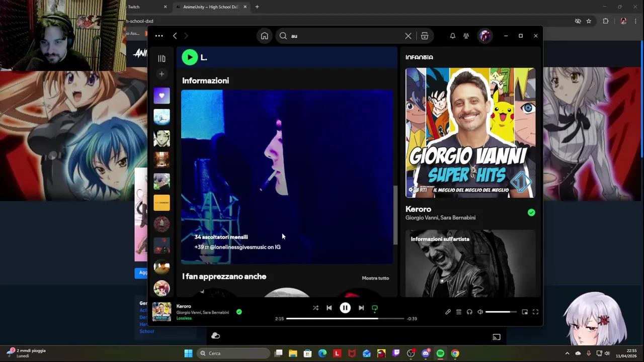
Task: Open playback queue
Action: click(459, 312)
